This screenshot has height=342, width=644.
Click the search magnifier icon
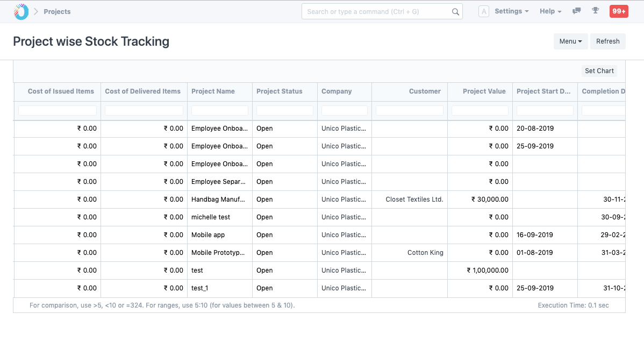455,11
